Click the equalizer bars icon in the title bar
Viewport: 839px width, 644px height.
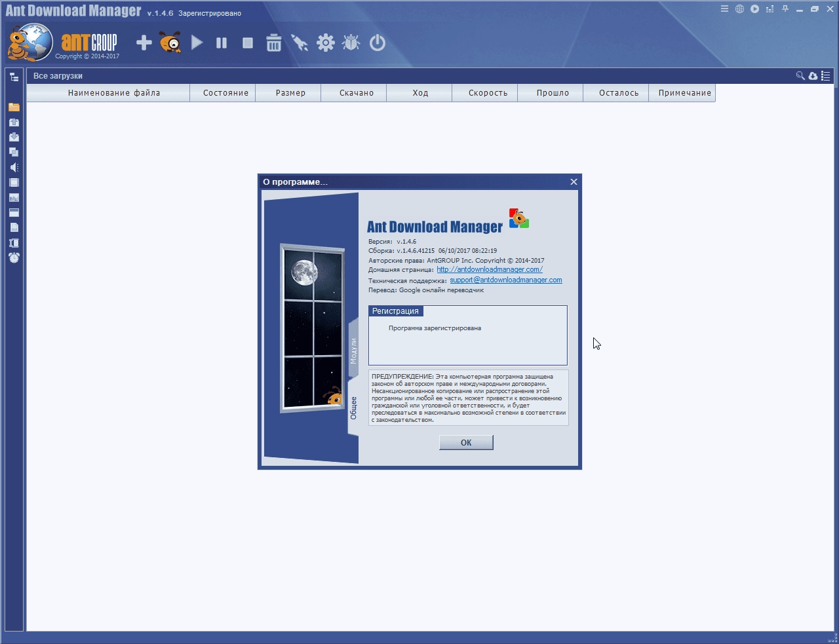(x=770, y=9)
